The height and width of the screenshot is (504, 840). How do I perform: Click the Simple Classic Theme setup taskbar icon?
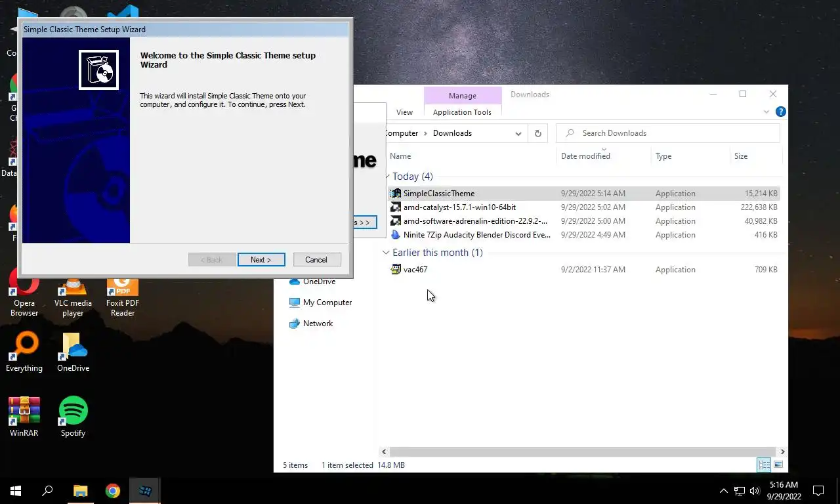(x=145, y=490)
